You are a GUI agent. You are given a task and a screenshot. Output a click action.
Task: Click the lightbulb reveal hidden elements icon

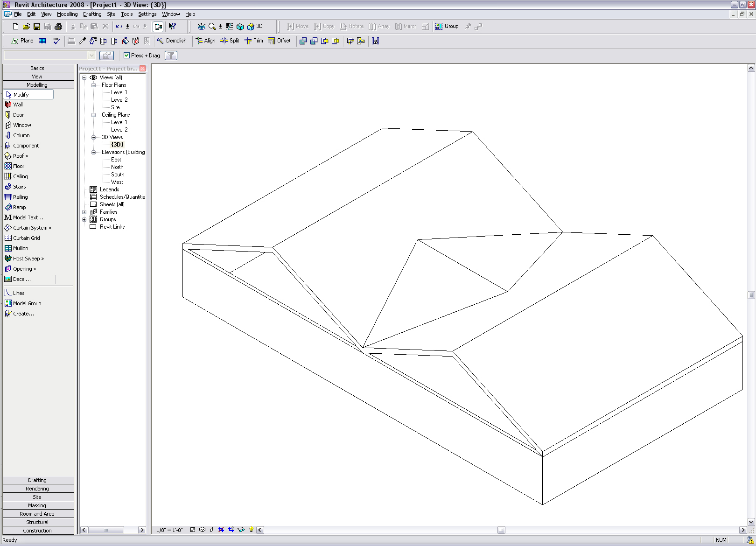point(251,530)
